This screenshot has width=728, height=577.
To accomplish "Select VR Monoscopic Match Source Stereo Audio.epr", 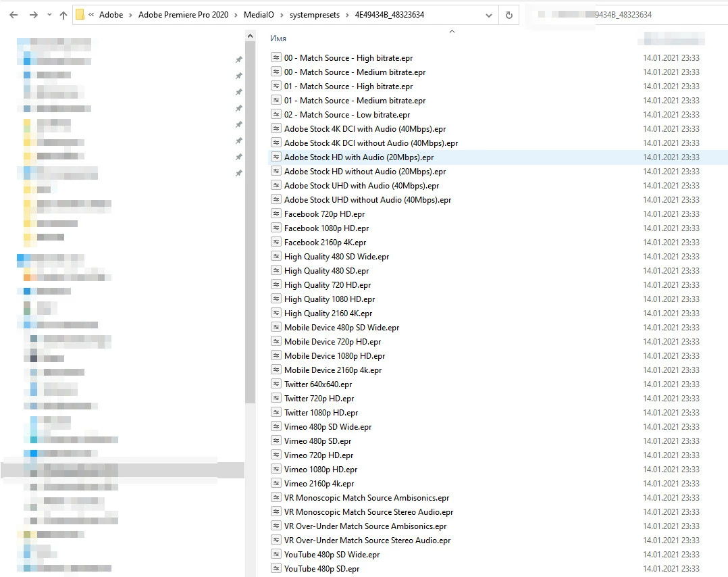I will tap(369, 512).
